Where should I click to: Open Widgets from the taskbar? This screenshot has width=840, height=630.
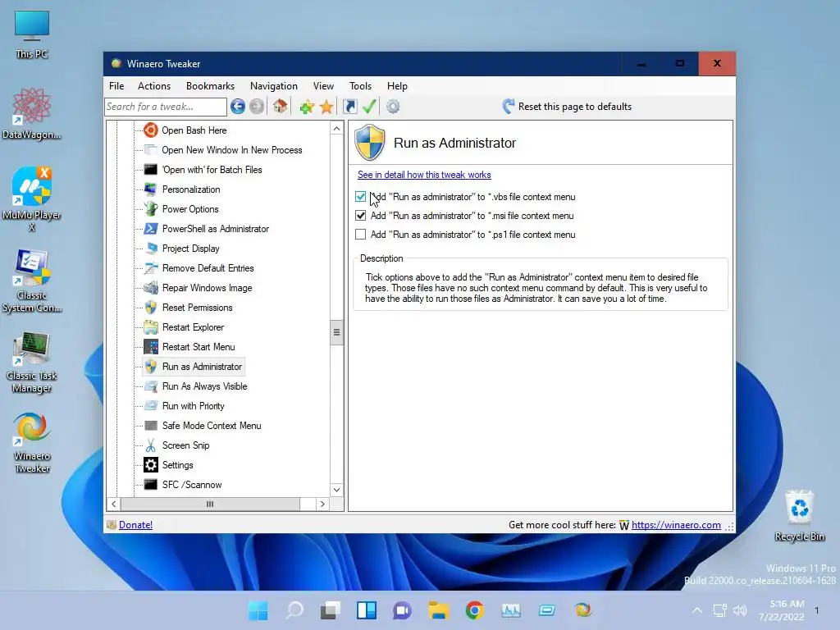pos(367,610)
